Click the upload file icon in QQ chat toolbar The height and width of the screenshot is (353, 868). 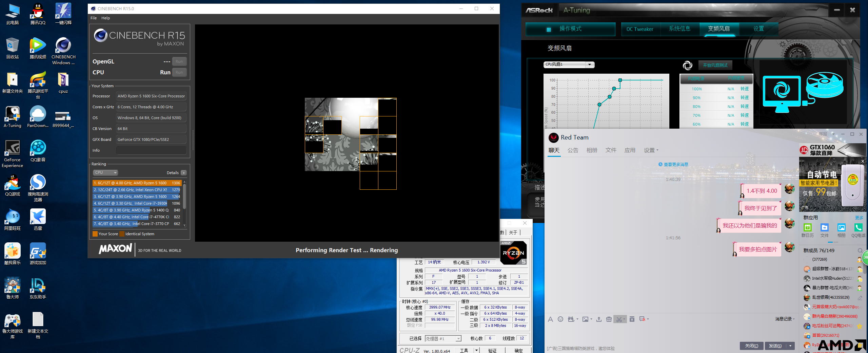pos(599,319)
